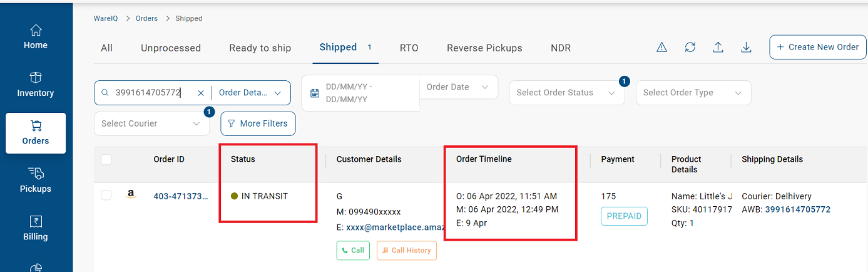
Task: Select all orders with header checkbox
Action: coord(106,160)
